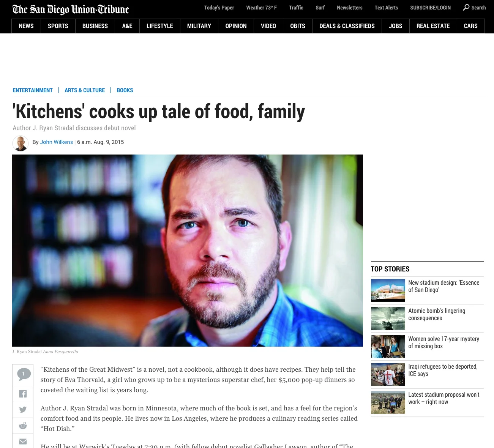Check Weather 73° F link
The height and width of the screenshot is (448, 494).
[262, 8]
